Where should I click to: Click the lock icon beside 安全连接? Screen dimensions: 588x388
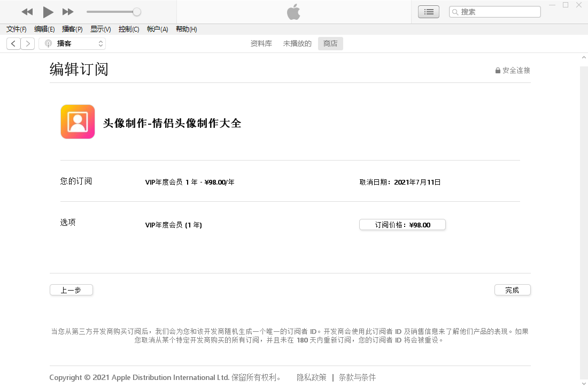(x=498, y=70)
